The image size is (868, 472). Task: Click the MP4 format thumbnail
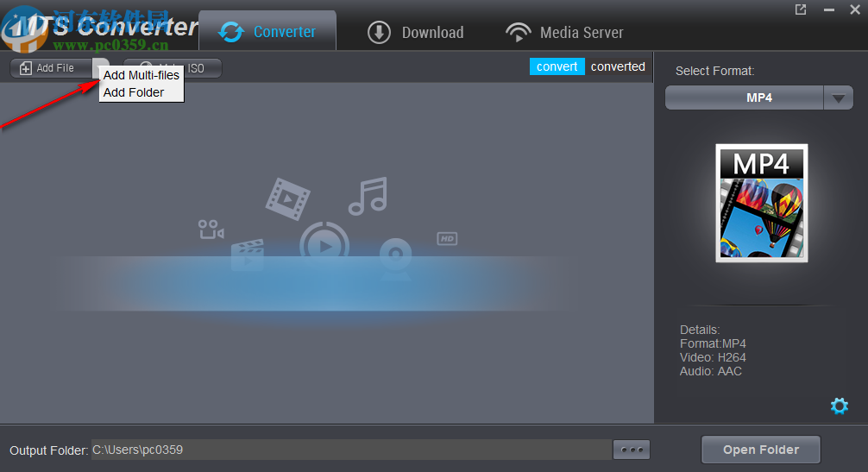[x=762, y=203]
